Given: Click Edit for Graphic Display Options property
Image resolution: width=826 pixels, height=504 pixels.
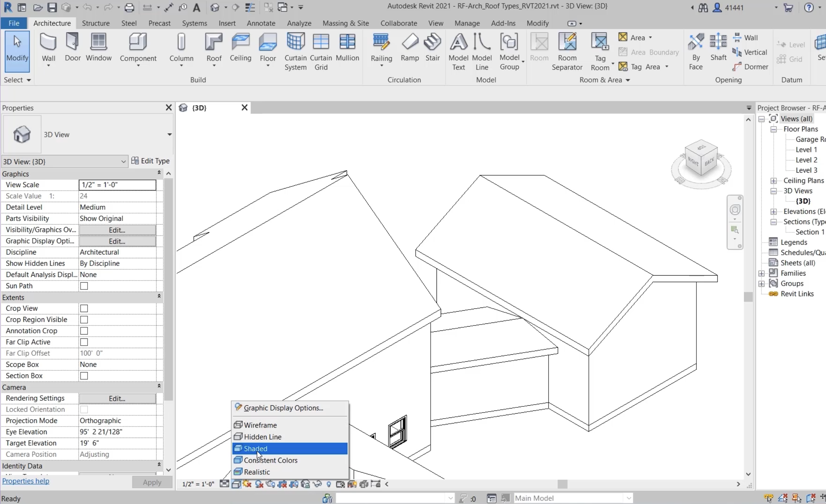Looking at the screenshot, I should coord(117,242).
